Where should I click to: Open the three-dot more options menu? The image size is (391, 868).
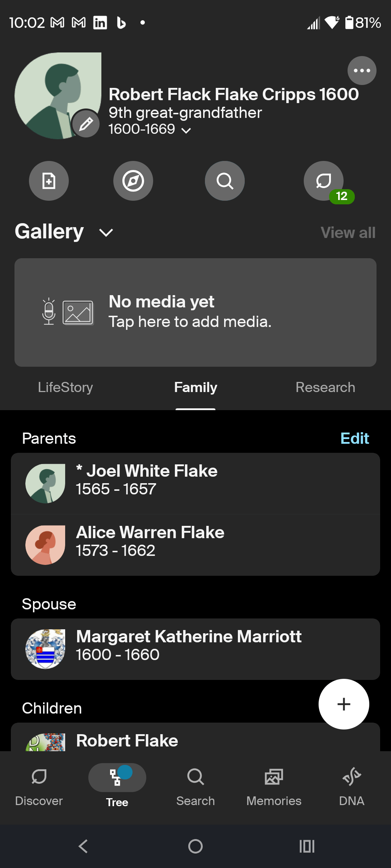coord(362,71)
